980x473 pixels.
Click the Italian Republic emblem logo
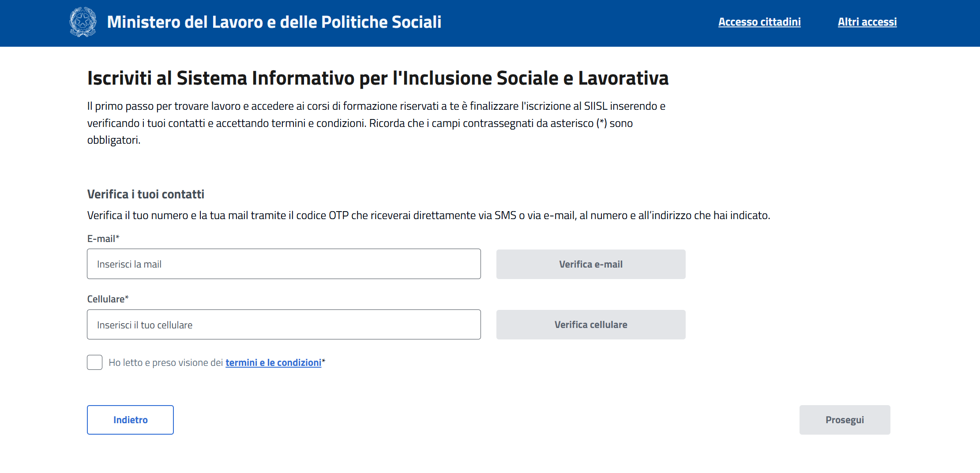click(x=83, y=22)
